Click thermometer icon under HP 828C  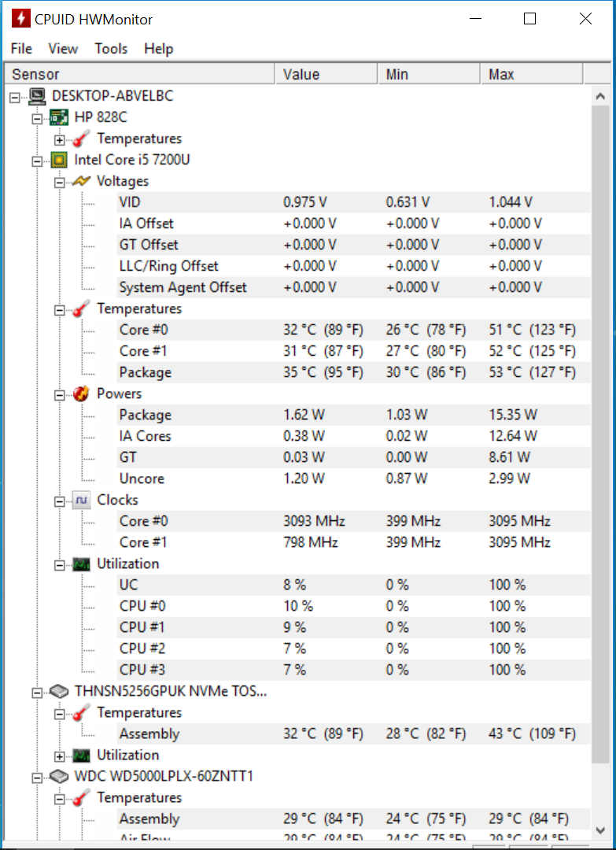[81, 139]
